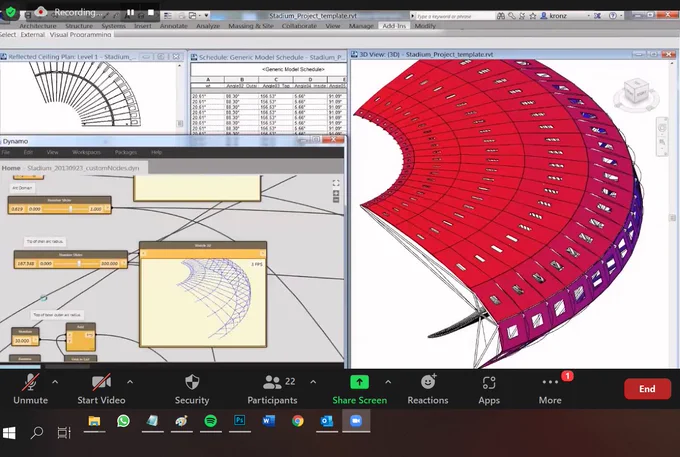Open WhatsApp from the taskbar
Viewport: 680px width, 457px height.
coord(123,421)
